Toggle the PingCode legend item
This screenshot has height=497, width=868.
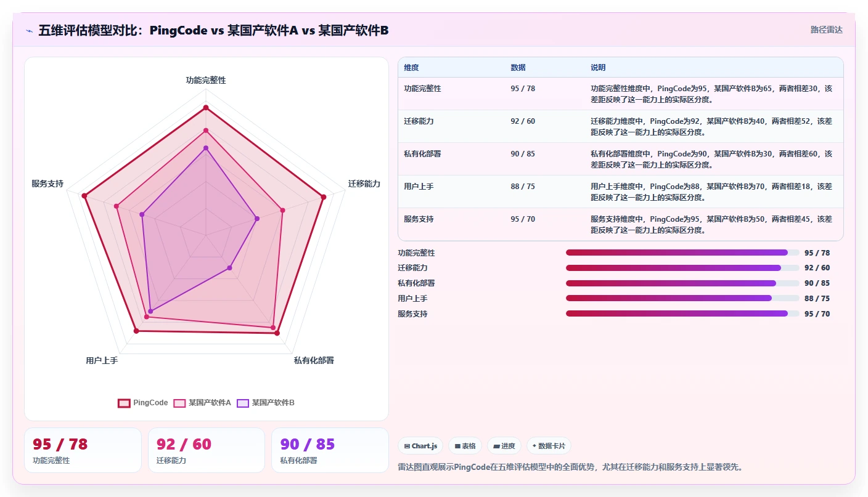coord(143,403)
